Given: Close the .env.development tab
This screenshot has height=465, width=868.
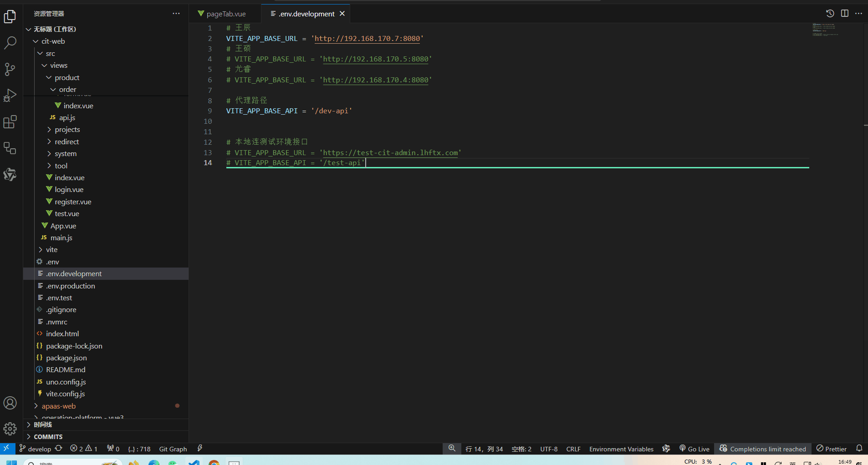Looking at the screenshot, I should pyautogui.click(x=342, y=14).
